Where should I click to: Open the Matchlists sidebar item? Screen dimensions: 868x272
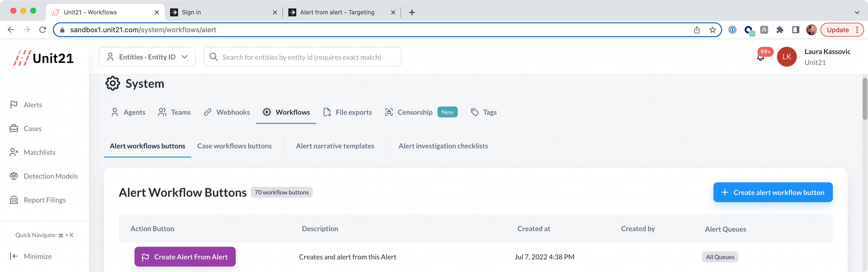tap(39, 153)
